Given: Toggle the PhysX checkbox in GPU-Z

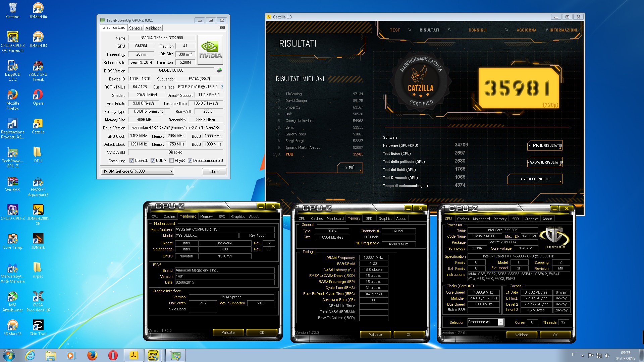Looking at the screenshot, I should point(171,161).
